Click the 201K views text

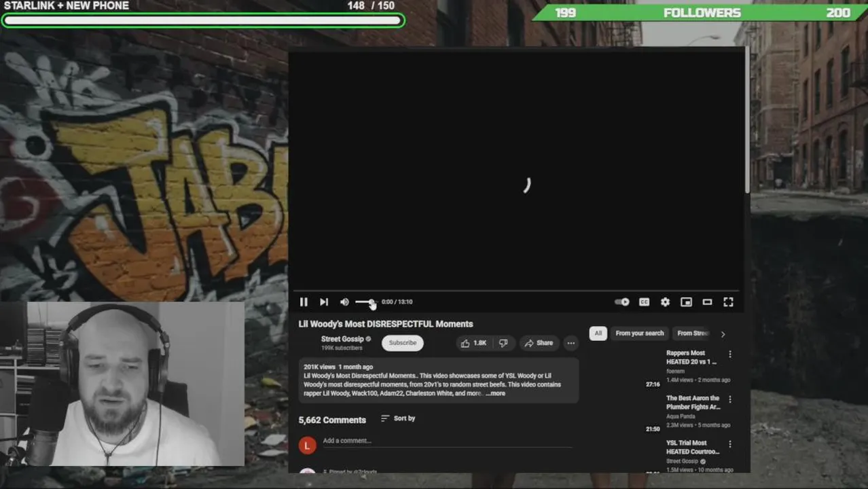coord(319,367)
